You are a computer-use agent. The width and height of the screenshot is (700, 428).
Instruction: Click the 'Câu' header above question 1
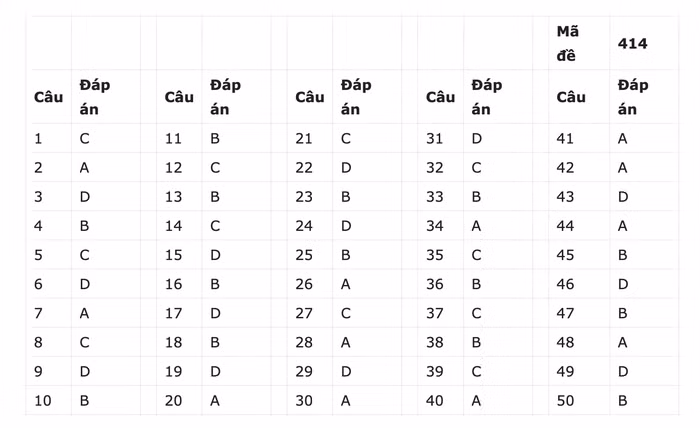click(48, 97)
